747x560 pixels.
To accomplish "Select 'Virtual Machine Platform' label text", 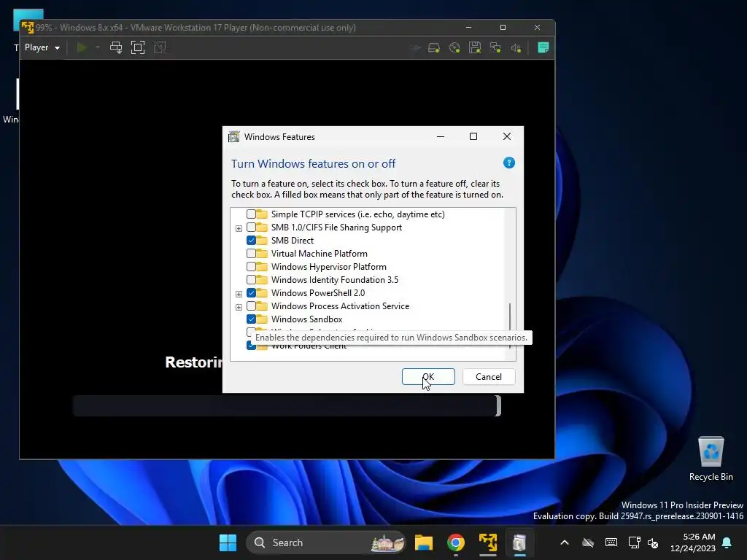I will click(x=320, y=253).
